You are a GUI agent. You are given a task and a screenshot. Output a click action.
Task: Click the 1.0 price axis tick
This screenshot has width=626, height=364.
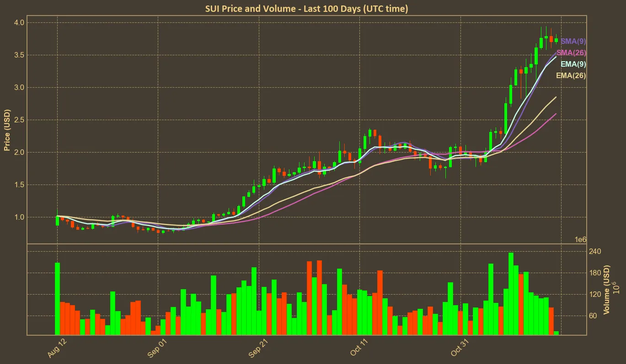point(19,217)
